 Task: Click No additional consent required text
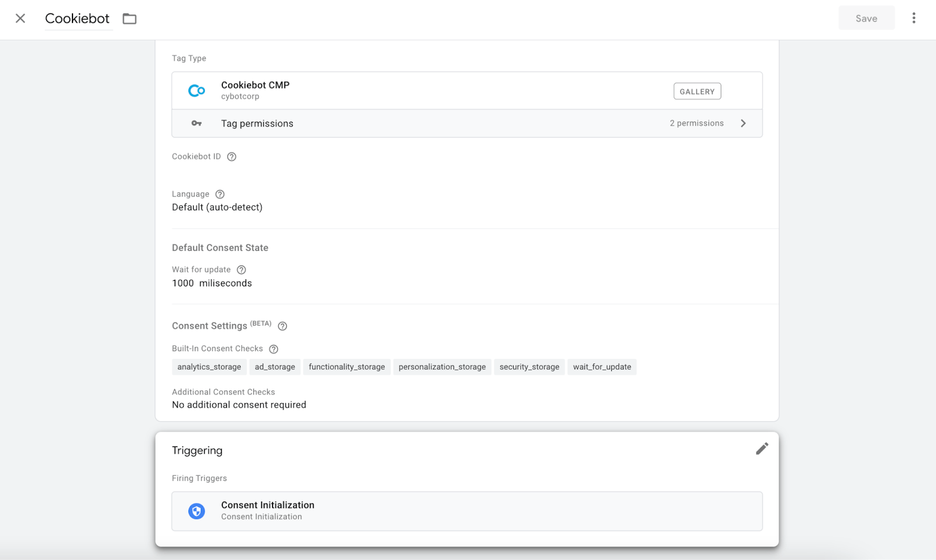tap(239, 405)
